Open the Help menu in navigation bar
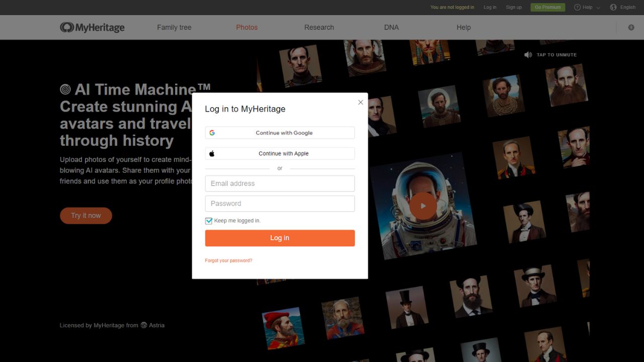 [463, 27]
